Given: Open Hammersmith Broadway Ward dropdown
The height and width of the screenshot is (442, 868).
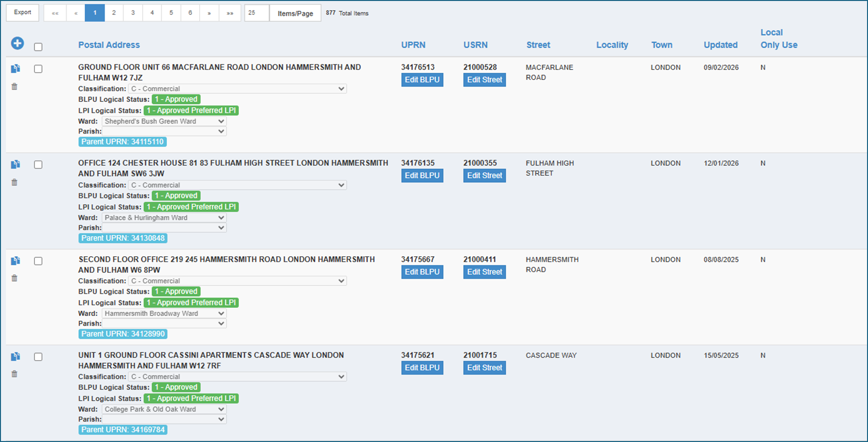Looking at the screenshot, I should pyautogui.click(x=164, y=313).
